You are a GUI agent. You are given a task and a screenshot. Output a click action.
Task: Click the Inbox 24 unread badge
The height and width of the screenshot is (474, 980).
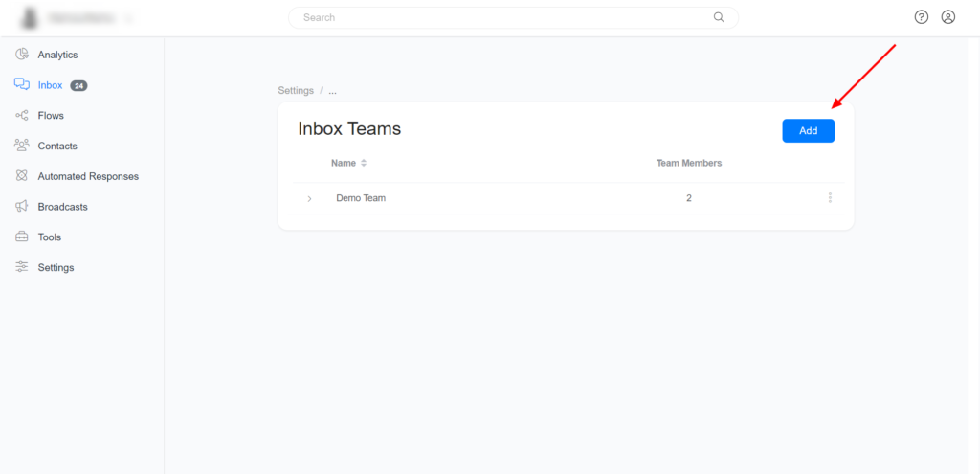pyautogui.click(x=78, y=85)
